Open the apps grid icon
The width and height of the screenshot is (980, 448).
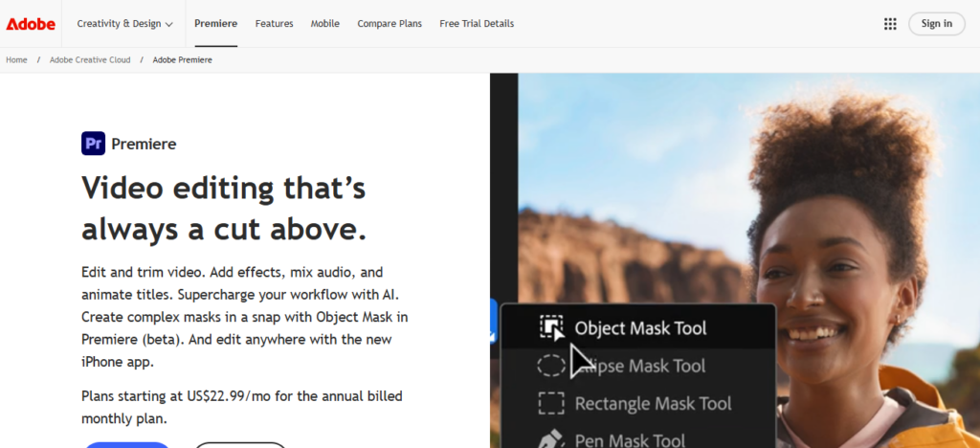tap(890, 24)
